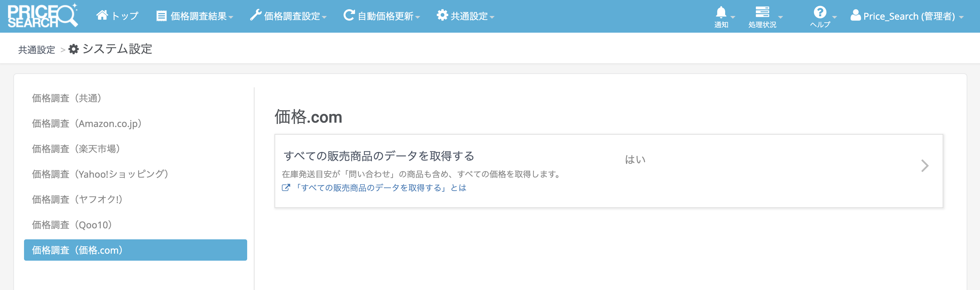Select 価格調査（Qoo10） in the sidebar
Viewport: 980px width, 290px height.
[x=72, y=225]
